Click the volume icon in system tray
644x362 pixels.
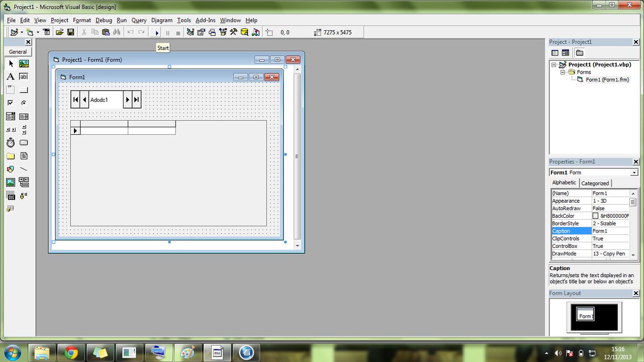(x=557, y=353)
